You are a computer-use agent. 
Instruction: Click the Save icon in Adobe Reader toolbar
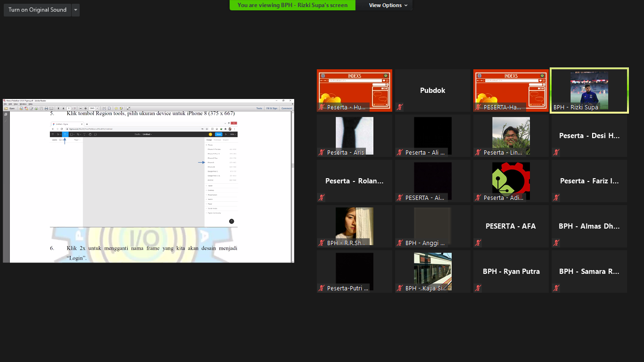pyautogui.click(x=41, y=108)
